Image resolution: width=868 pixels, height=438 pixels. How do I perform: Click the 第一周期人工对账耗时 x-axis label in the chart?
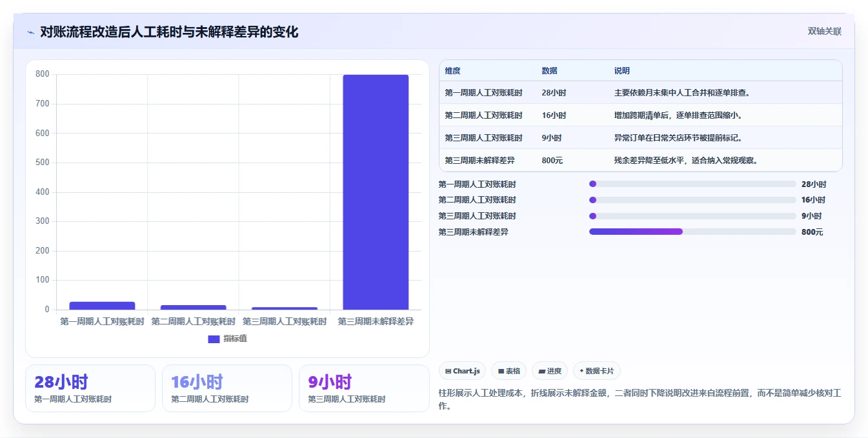click(102, 321)
